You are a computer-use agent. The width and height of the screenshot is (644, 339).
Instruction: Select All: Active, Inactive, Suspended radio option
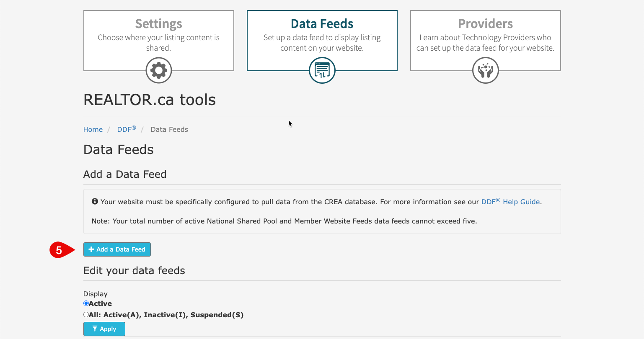point(86,315)
